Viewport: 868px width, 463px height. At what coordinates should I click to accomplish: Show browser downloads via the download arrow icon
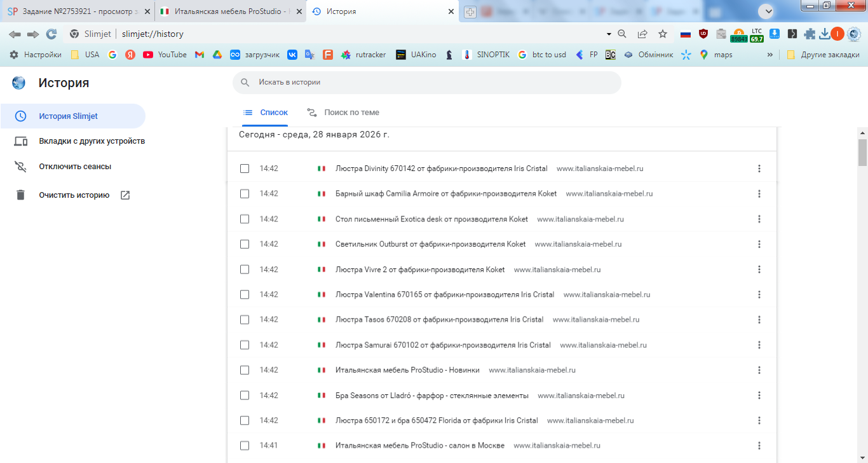click(x=825, y=34)
